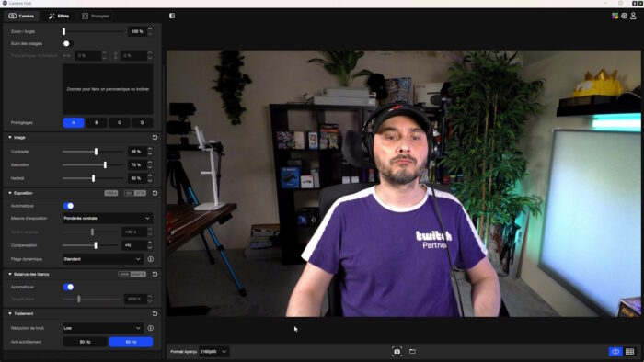The height and width of the screenshot is (362, 644).
Task: Toggle the grid overlay icon
Action: tap(629, 351)
